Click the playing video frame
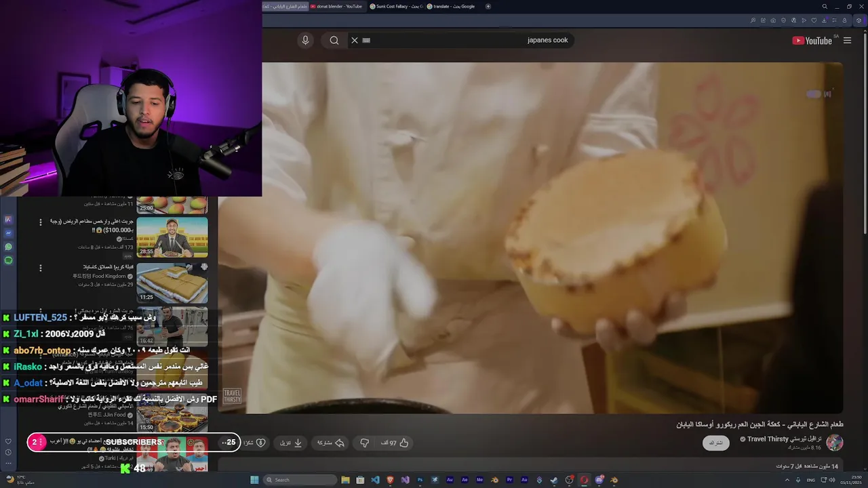The width and height of the screenshot is (868, 488). [x=531, y=237]
